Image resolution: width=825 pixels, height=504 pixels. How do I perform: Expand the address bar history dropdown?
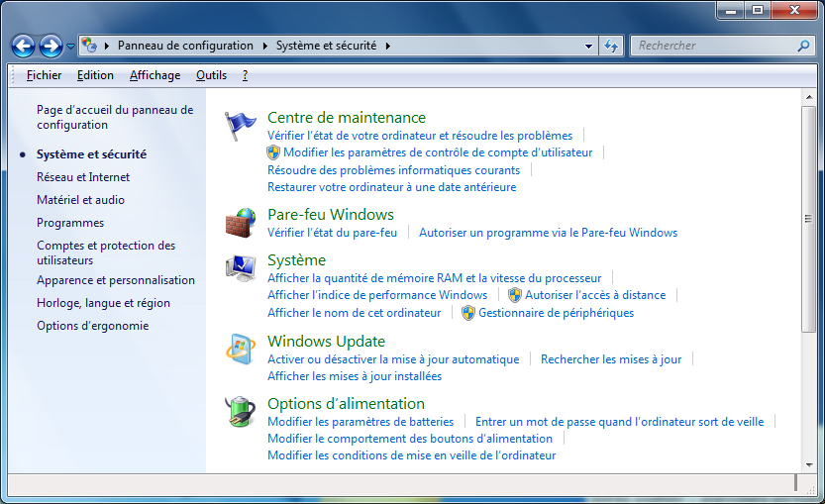coord(588,46)
